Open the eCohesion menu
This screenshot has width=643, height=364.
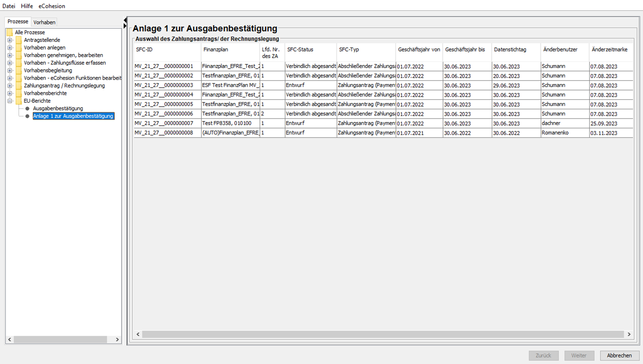pos(52,6)
